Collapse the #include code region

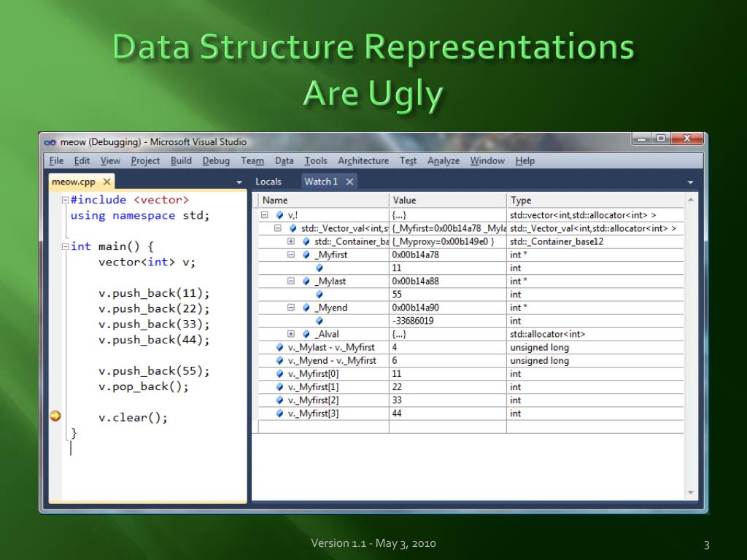pyautogui.click(x=65, y=200)
